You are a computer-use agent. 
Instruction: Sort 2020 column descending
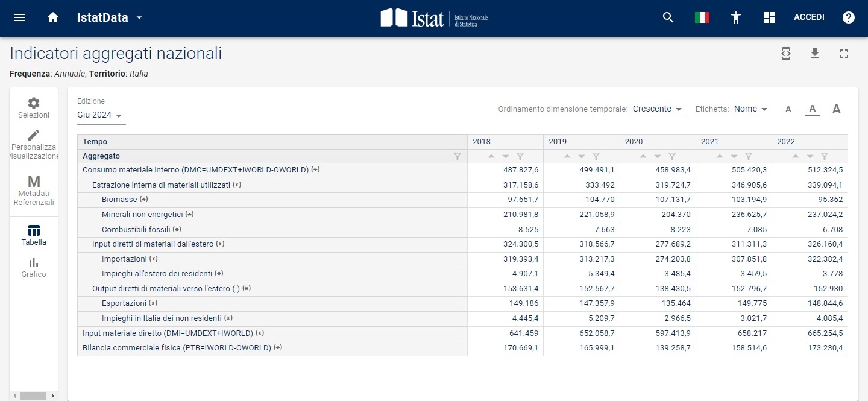point(658,156)
